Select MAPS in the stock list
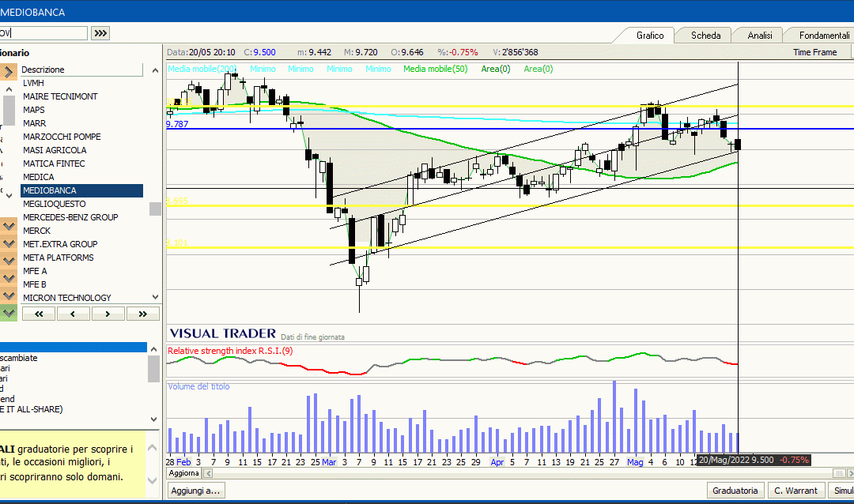 81,110
